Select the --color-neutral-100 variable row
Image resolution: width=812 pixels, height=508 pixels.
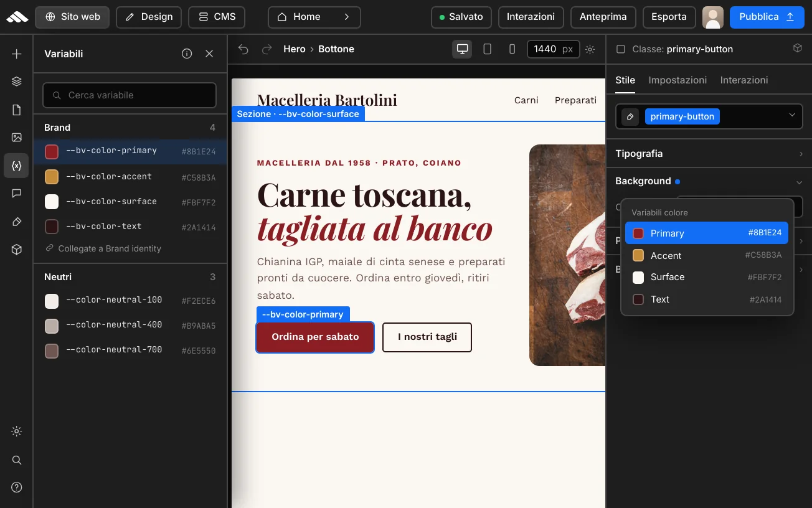pos(130,300)
